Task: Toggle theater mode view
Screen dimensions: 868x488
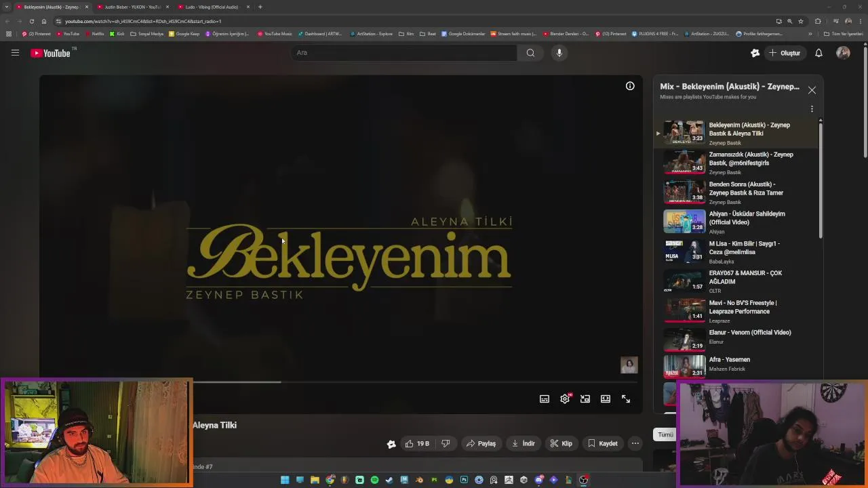Action: coord(606,399)
